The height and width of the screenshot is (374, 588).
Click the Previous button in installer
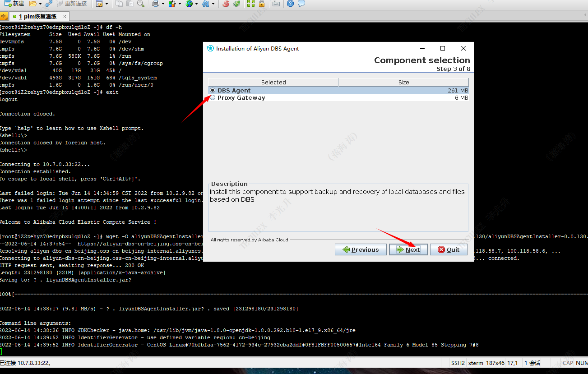point(361,249)
